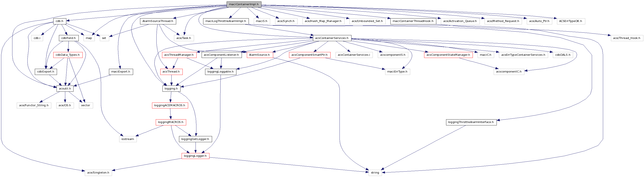The image size is (644, 177).
Task: Click the red AlarmSource.h node
Action: click(x=259, y=55)
